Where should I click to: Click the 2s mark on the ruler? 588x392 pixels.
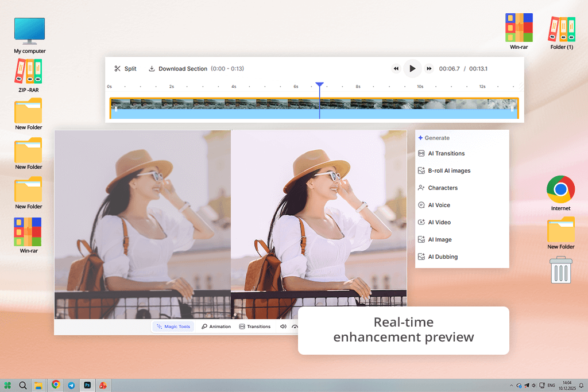171,87
